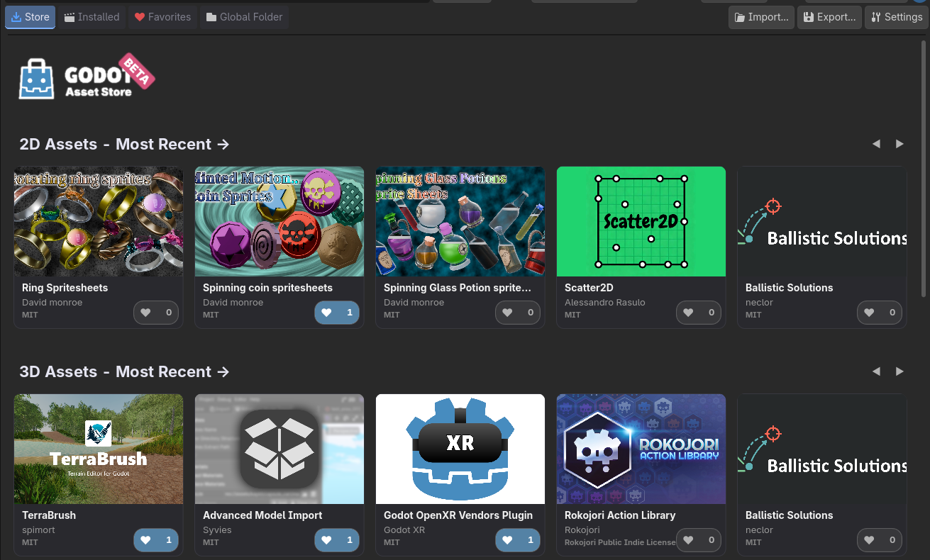Unfavorite the Advanced Model Import asset
The height and width of the screenshot is (560, 930).
[x=337, y=540]
